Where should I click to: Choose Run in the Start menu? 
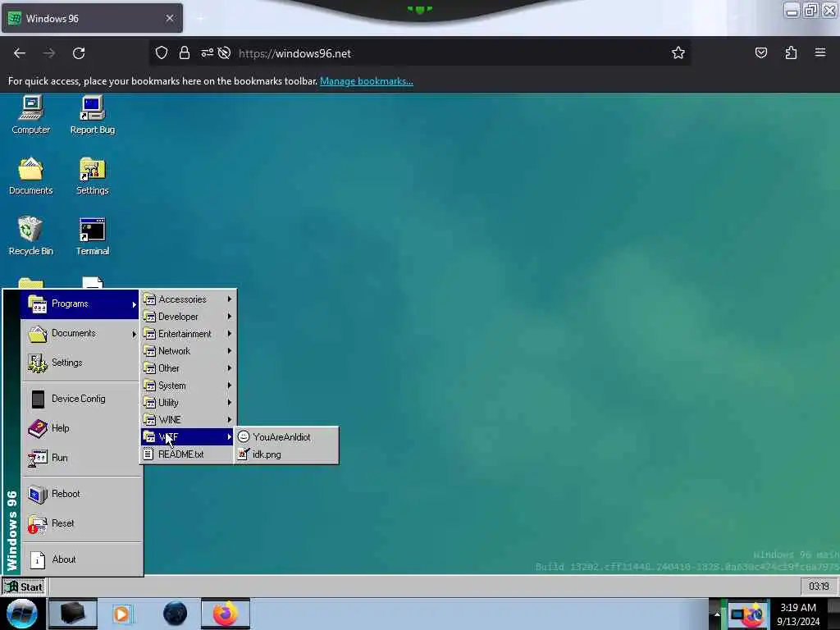[80, 458]
